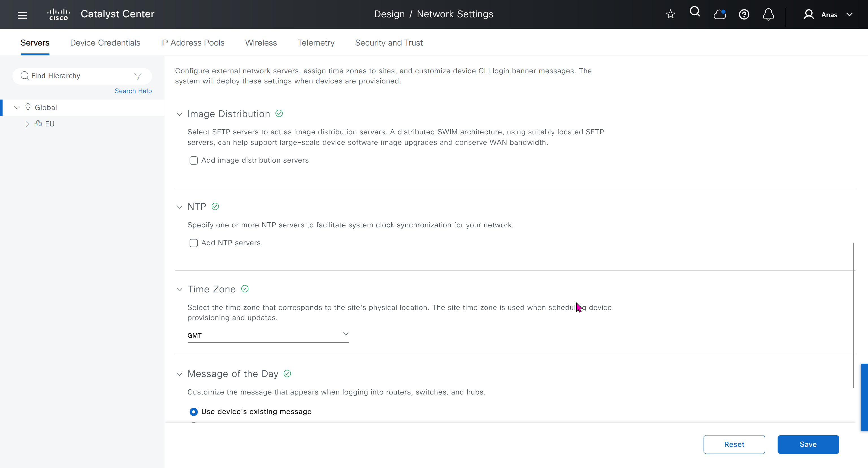The height and width of the screenshot is (468, 868).
Task: Enable Add image distribution servers checkbox
Action: click(194, 161)
